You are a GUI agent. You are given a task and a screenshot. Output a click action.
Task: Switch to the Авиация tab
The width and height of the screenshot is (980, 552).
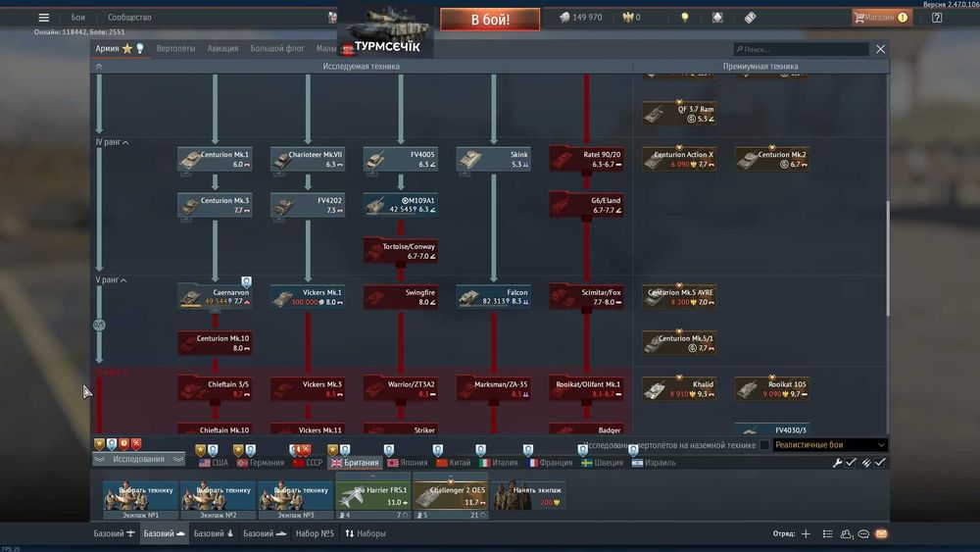(222, 48)
